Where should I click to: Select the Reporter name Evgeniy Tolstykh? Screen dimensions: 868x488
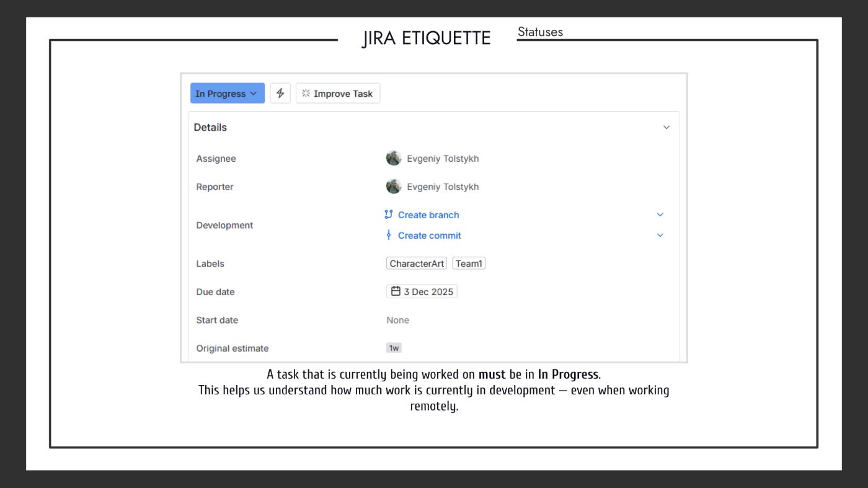443,187
